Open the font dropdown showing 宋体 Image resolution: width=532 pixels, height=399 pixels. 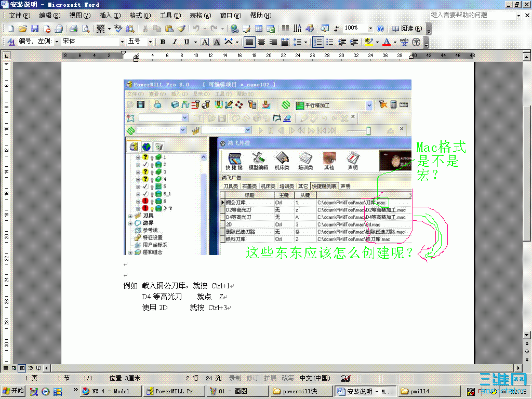coord(122,42)
